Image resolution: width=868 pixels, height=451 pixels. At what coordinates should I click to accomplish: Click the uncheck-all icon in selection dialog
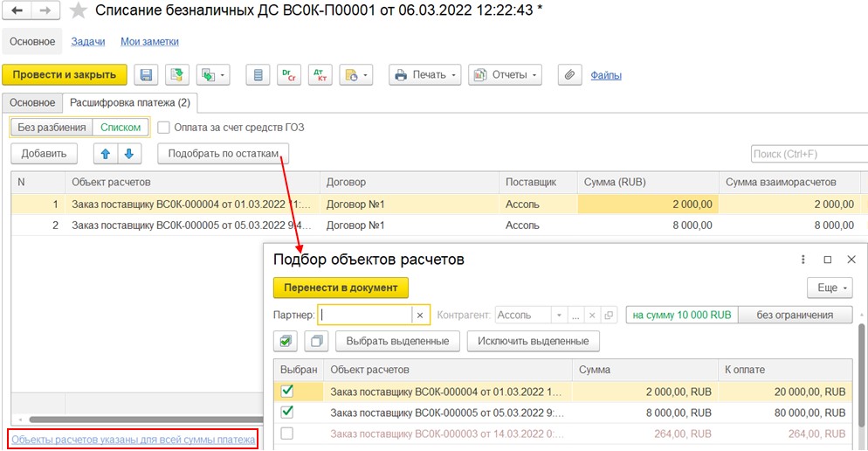tap(317, 341)
